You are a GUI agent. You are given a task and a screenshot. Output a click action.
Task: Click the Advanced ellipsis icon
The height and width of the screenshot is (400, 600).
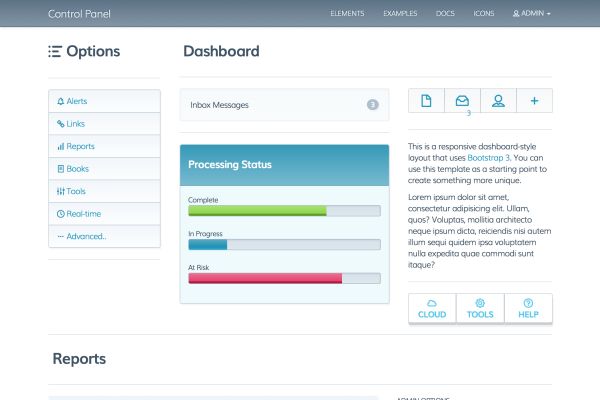click(60, 237)
